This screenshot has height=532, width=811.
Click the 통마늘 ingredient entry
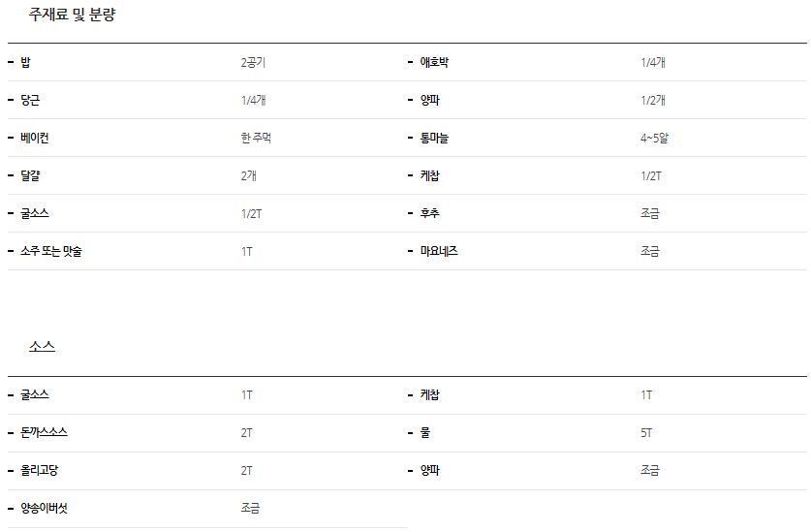[434, 138]
